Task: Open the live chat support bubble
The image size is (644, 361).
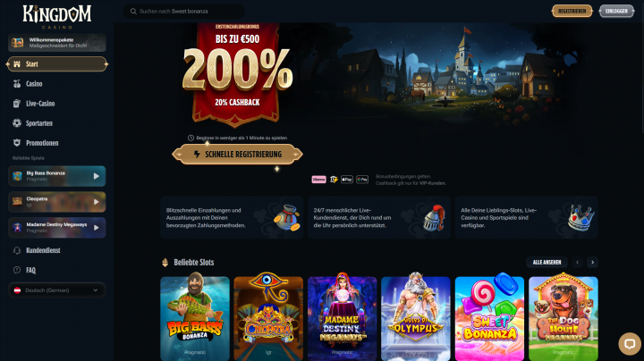Action: (x=629, y=343)
